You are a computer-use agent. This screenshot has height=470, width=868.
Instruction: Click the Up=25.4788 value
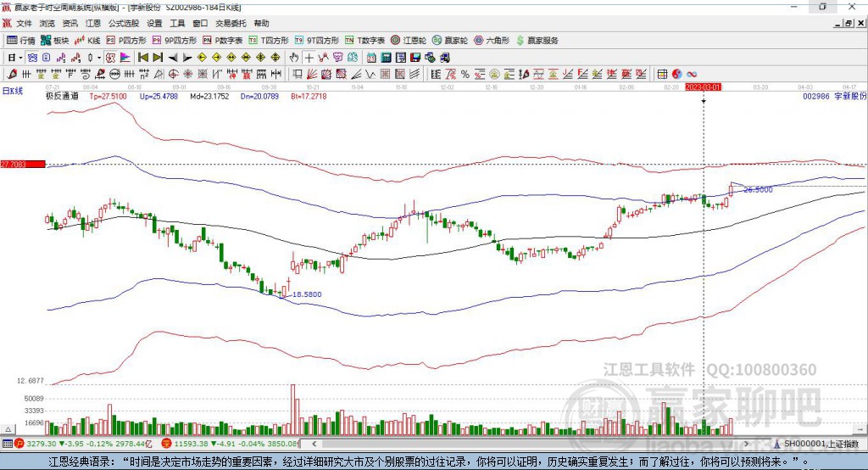tap(159, 96)
